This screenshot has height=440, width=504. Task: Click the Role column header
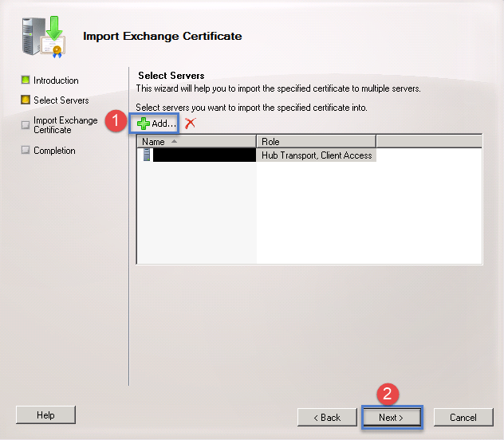point(317,141)
